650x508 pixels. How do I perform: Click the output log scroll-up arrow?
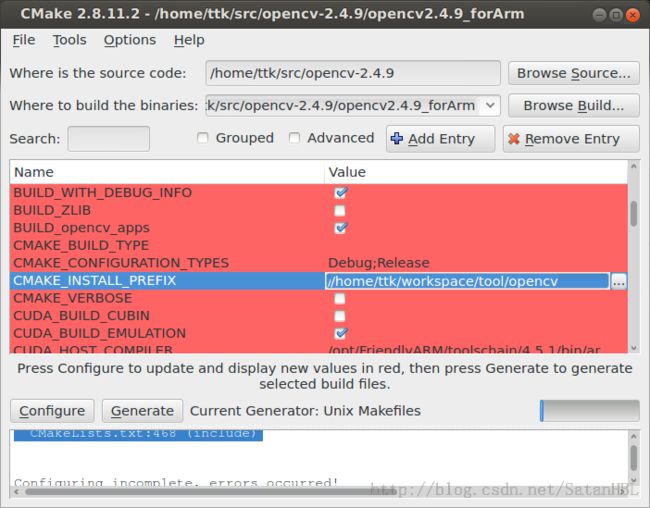(633, 436)
